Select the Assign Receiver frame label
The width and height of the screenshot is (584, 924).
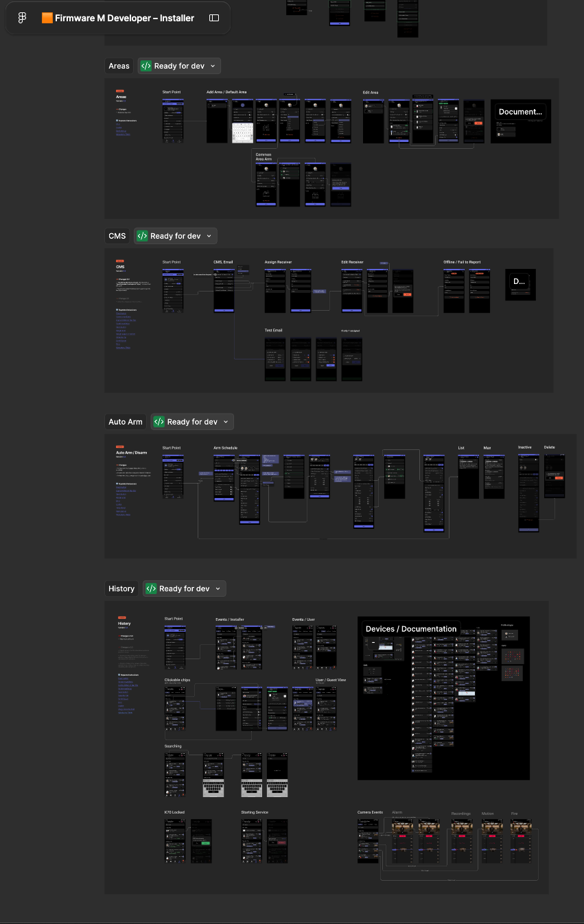pos(278,262)
